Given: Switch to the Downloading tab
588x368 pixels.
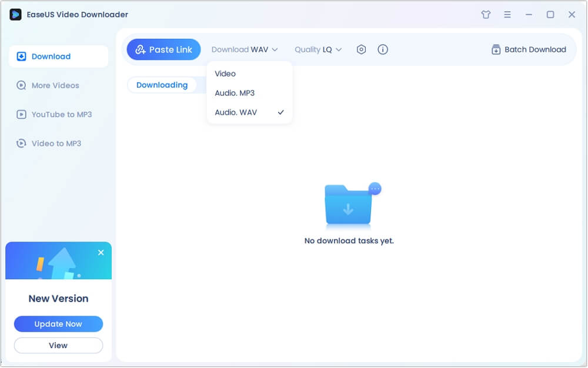Looking at the screenshot, I should tap(162, 85).
